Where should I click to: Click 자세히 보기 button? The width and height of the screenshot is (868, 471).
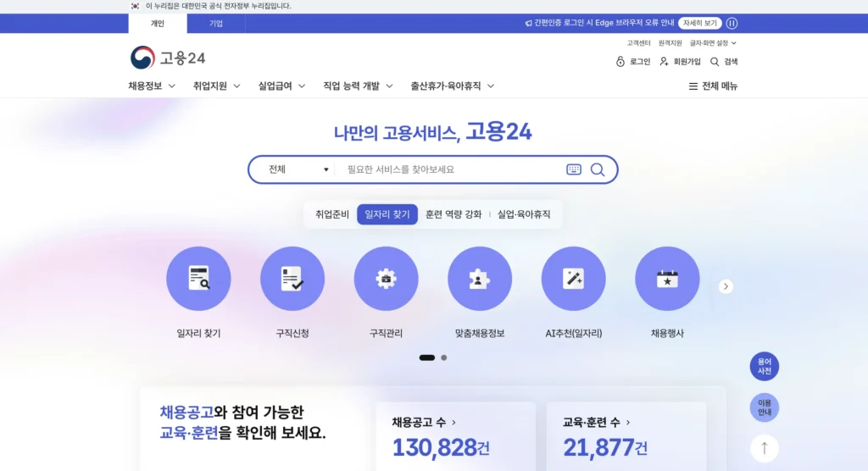pos(699,23)
